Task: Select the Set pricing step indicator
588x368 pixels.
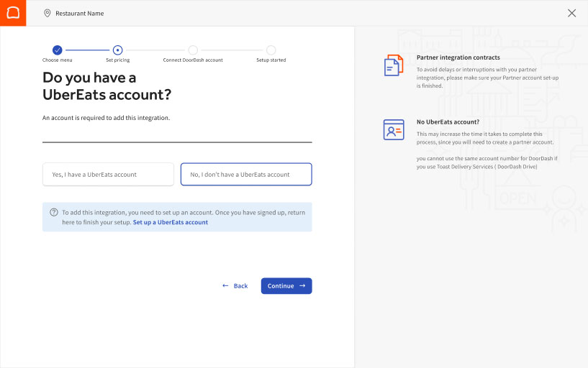Action: point(118,50)
